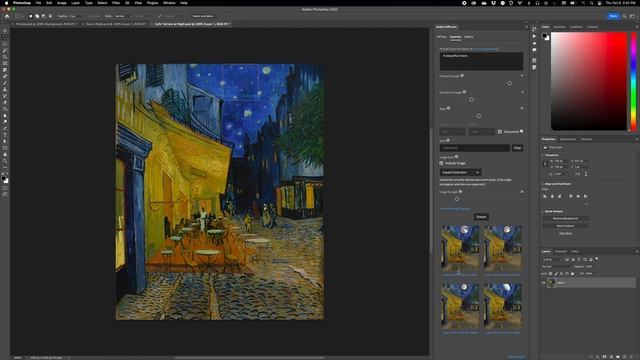Open the Layers panel menu icon
This screenshot has height=360, width=640.
point(637,251)
